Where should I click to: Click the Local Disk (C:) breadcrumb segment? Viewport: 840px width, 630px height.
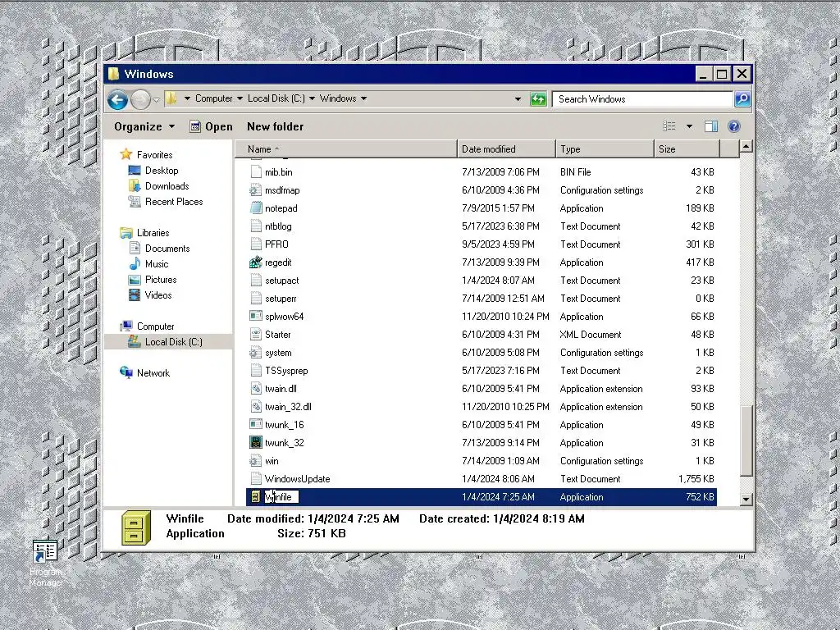[x=276, y=98]
